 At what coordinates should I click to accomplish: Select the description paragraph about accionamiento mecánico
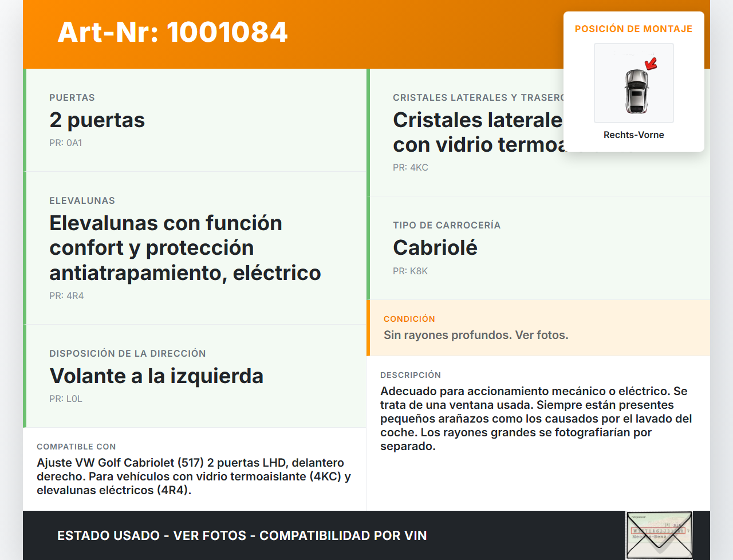[x=537, y=419]
